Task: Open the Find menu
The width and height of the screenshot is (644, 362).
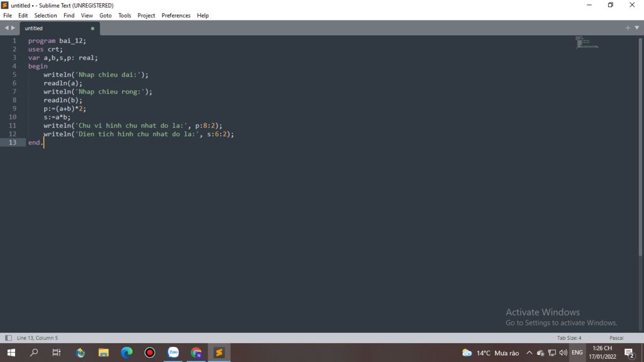Action: coord(69,16)
